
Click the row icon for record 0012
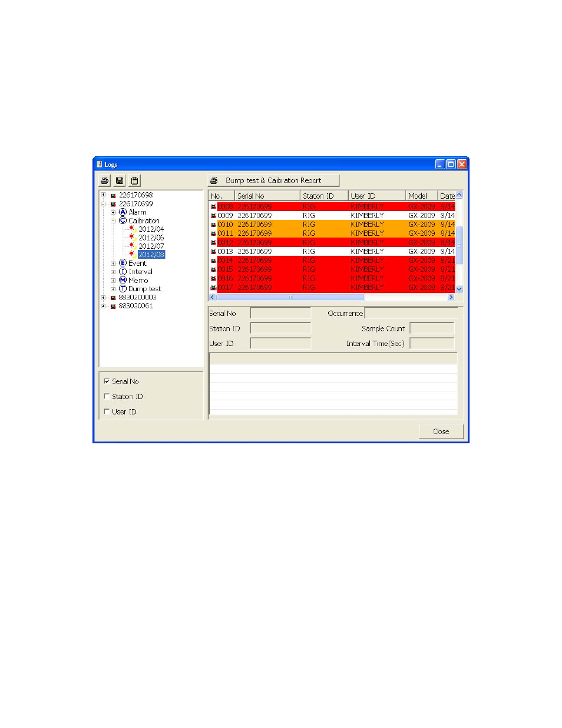[x=213, y=243]
